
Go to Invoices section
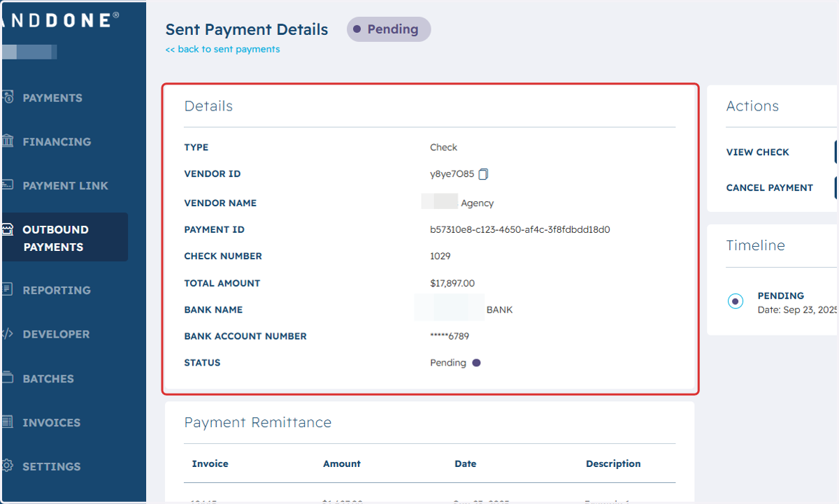(51, 423)
